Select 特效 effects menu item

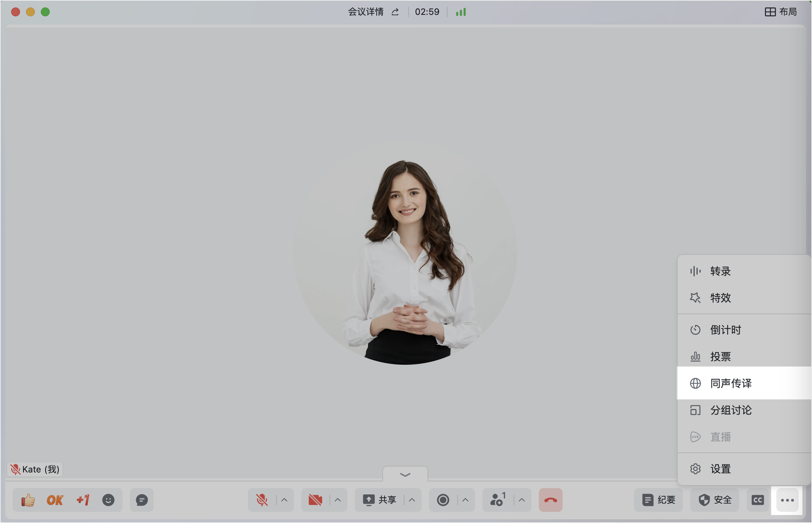pyautogui.click(x=744, y=298)
